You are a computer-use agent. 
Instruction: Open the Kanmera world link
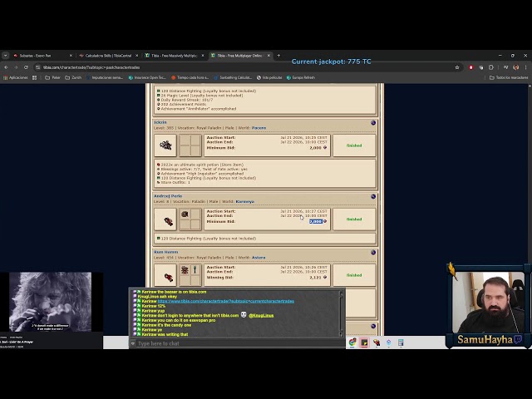244,201
